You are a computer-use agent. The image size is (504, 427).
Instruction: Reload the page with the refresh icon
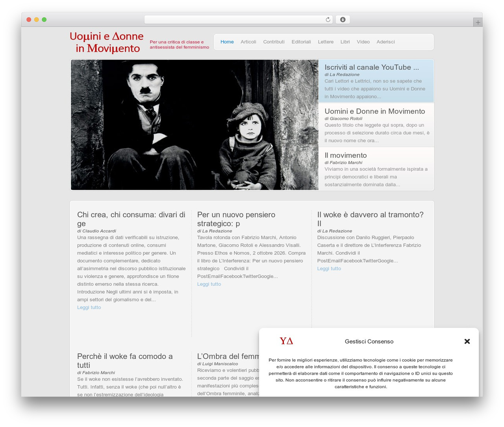328,20
